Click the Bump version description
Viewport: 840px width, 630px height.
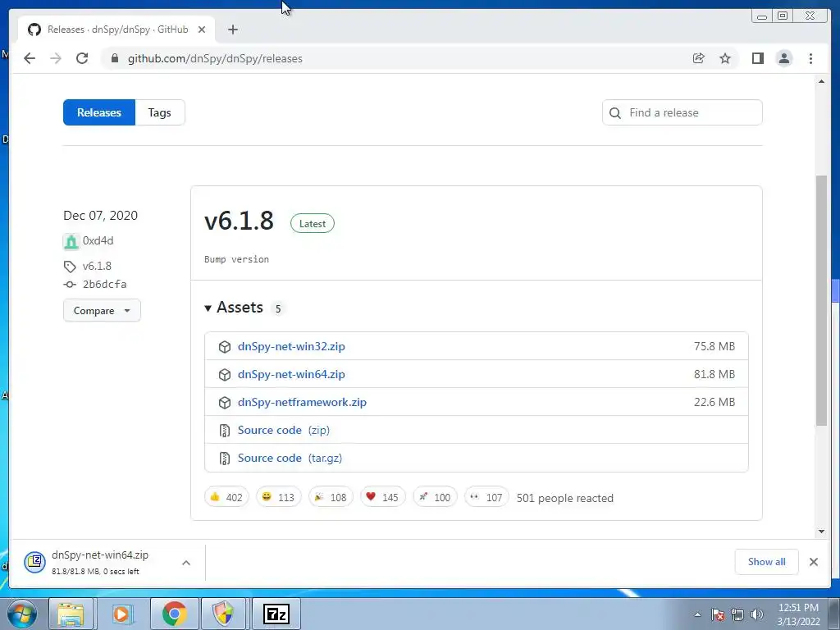click(x=236, y=259)
